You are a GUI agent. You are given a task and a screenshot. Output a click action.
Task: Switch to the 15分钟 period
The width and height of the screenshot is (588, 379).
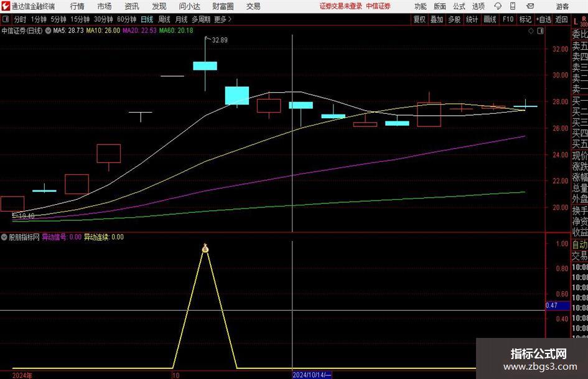click(80, 19)
